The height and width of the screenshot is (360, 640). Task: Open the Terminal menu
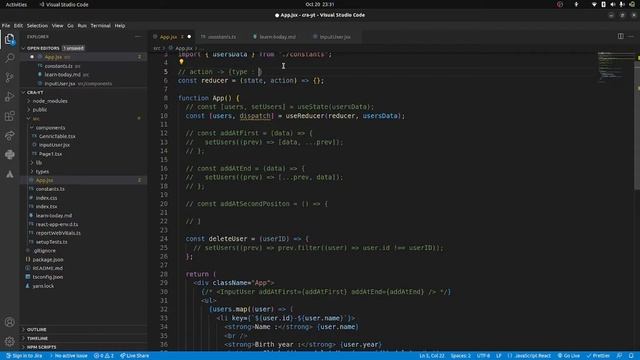100,26
